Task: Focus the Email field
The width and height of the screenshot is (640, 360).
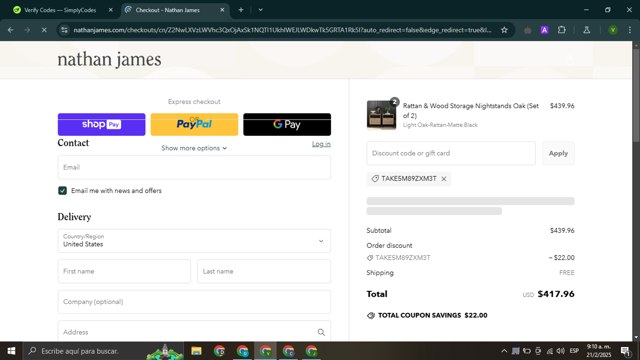Action: (x=194, y=167)
